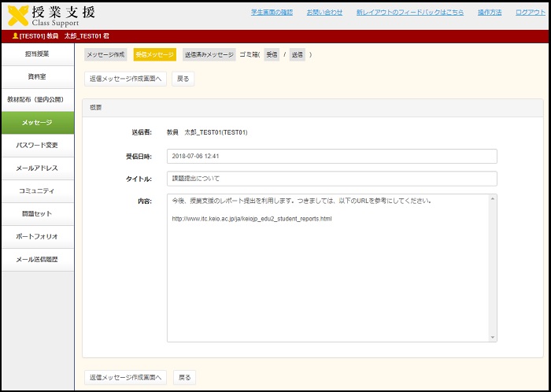This screenshot has height=392, width=551.
Task: Switch to the 送信済みメッセージ tab
Action: (209, 55)
